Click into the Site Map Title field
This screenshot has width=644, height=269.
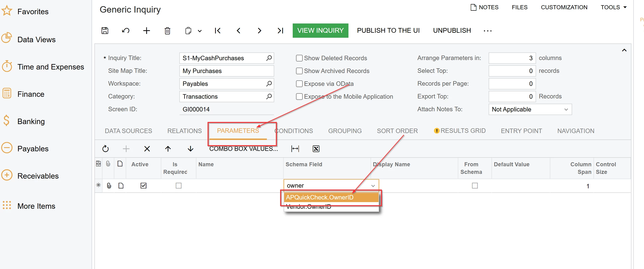[x=226, y=71]
